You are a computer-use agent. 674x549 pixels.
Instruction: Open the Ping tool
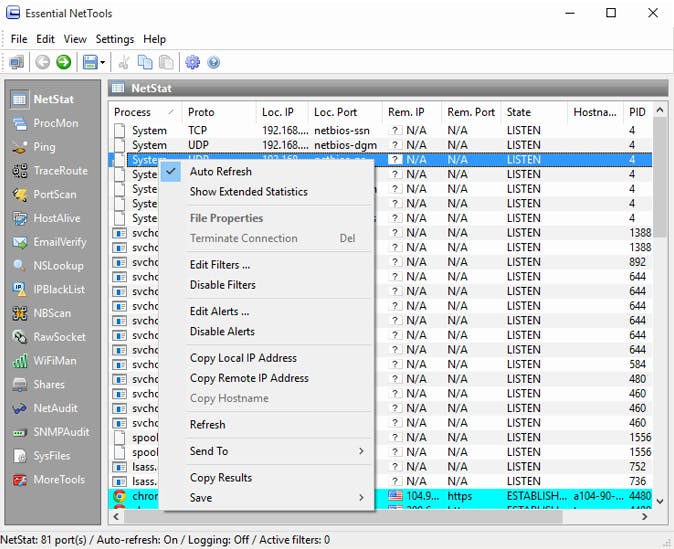click(x=34, y=147)
